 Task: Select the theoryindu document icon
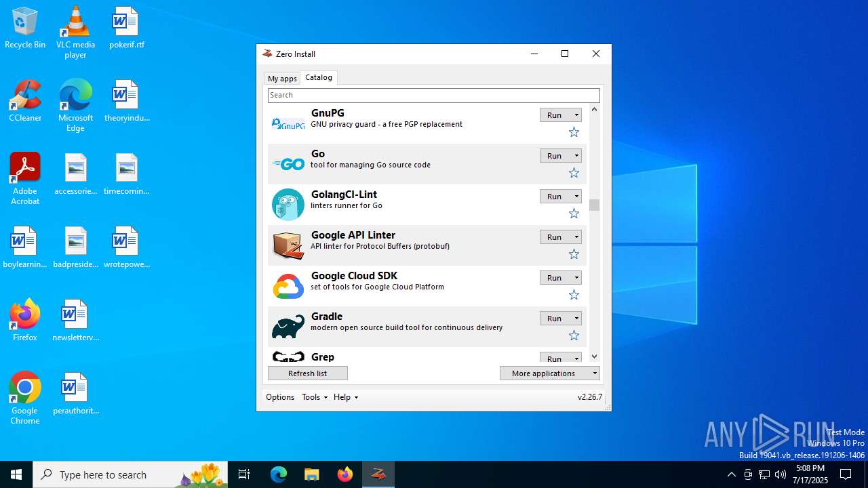tap(126, 102)
